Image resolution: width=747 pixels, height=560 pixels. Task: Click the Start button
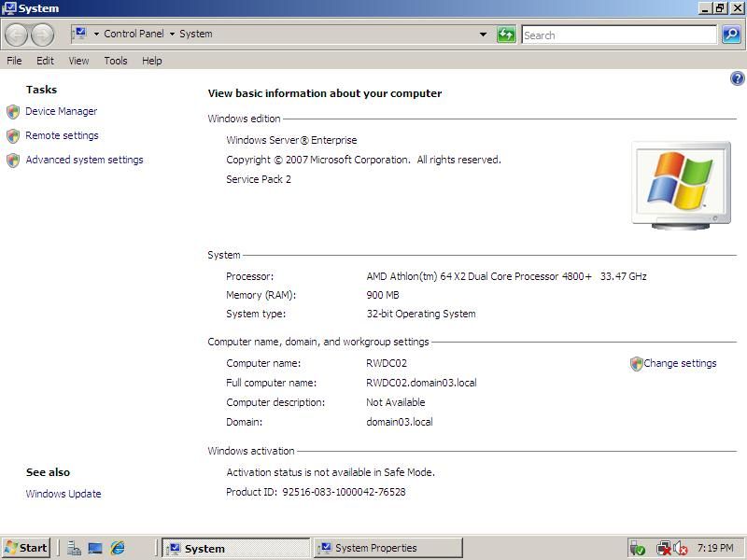pyautogui.click(x=26, y=548)
